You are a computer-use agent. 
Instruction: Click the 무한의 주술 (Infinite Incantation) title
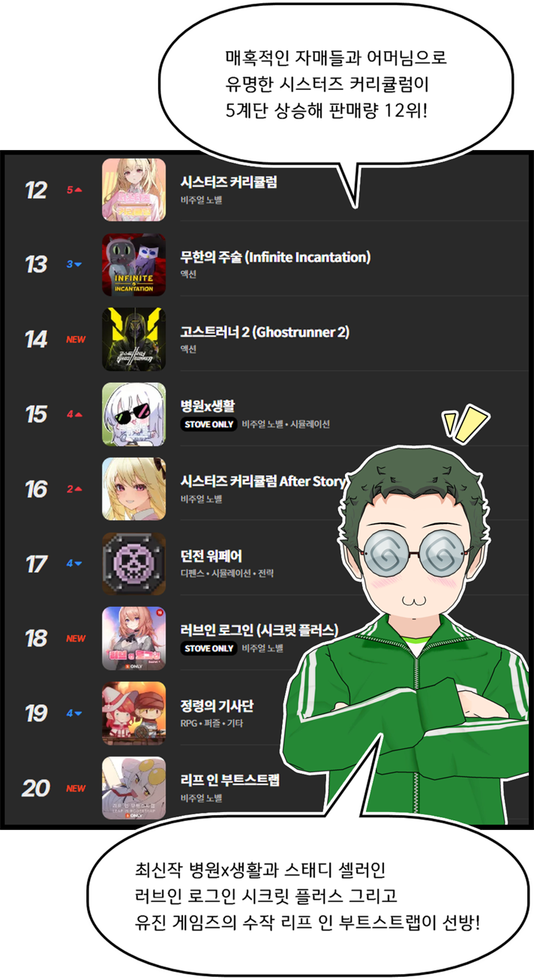(276, 257)
